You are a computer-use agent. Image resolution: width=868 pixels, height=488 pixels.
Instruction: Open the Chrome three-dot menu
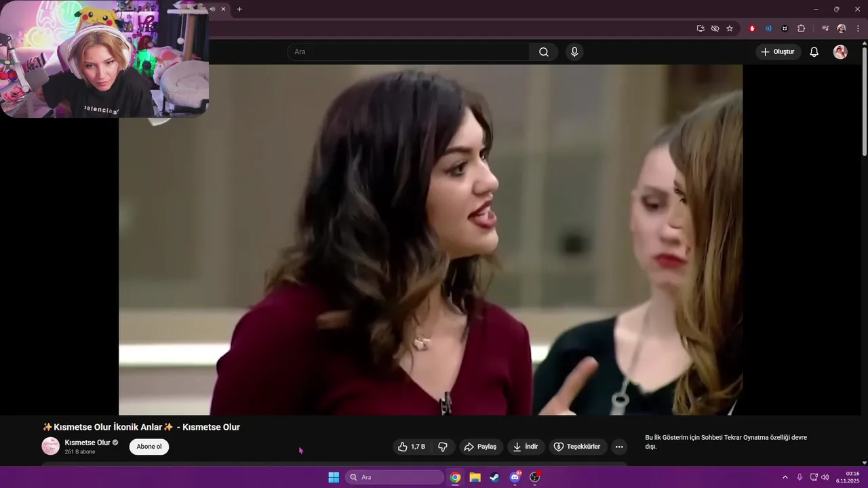(858, 28)
